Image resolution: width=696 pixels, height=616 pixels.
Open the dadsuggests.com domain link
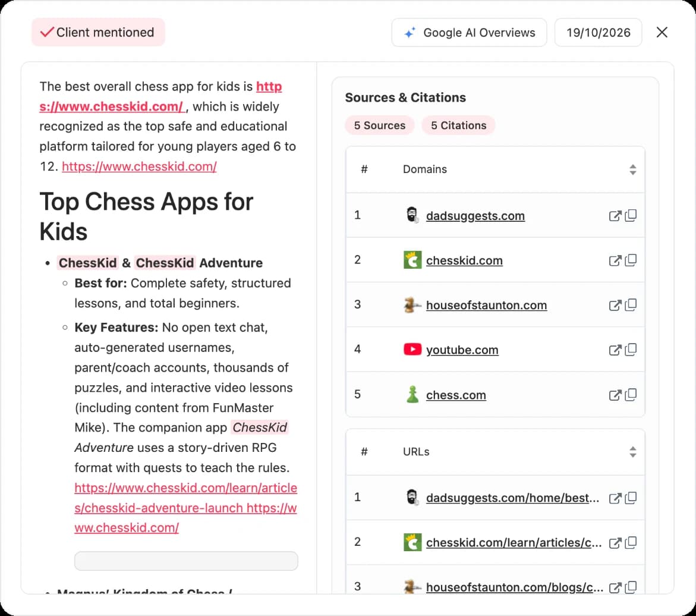[x=475, y=216]
